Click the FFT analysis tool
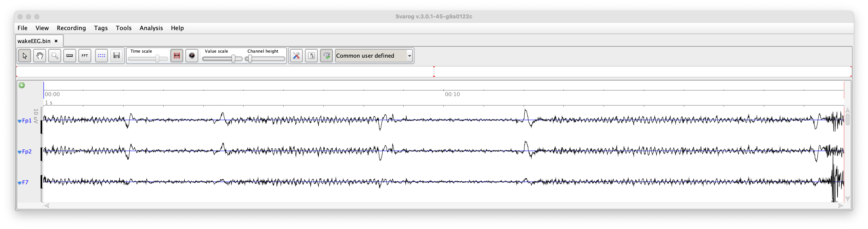 click(85, 56)
